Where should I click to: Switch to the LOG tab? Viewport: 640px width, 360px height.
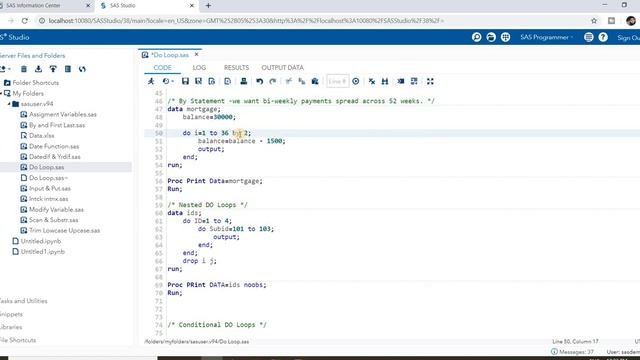click(199, 67)
